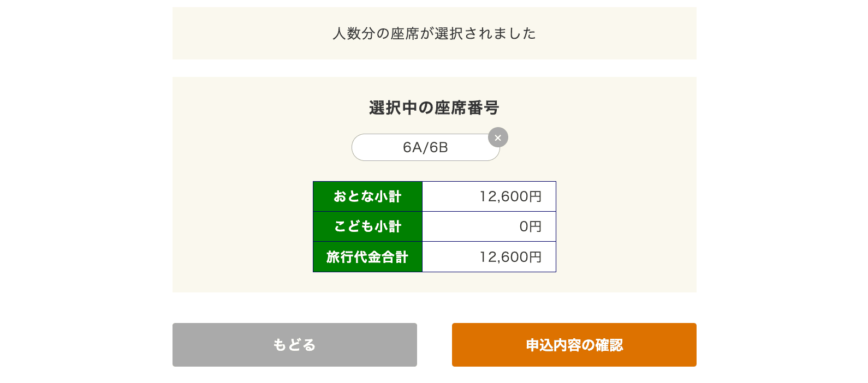Remove the selected 6A/6B seats via the x icon
868x383 pixels.
(498, 137)
